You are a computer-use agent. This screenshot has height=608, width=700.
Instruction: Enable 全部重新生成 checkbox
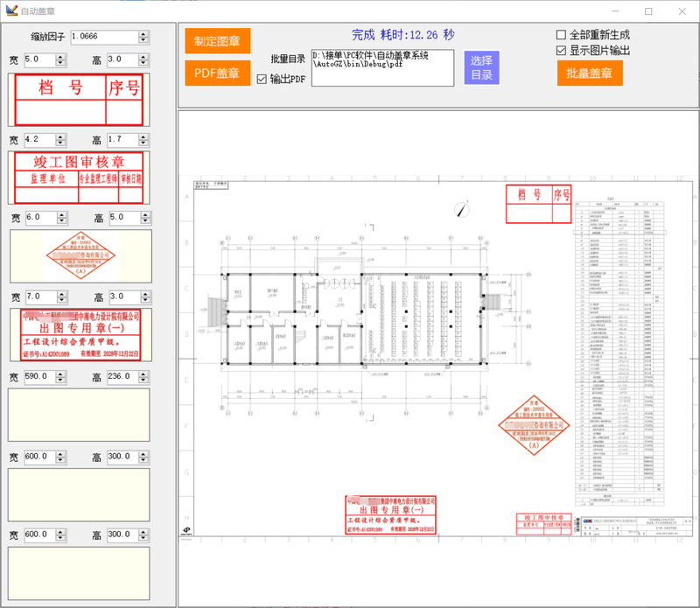point(561,35)
